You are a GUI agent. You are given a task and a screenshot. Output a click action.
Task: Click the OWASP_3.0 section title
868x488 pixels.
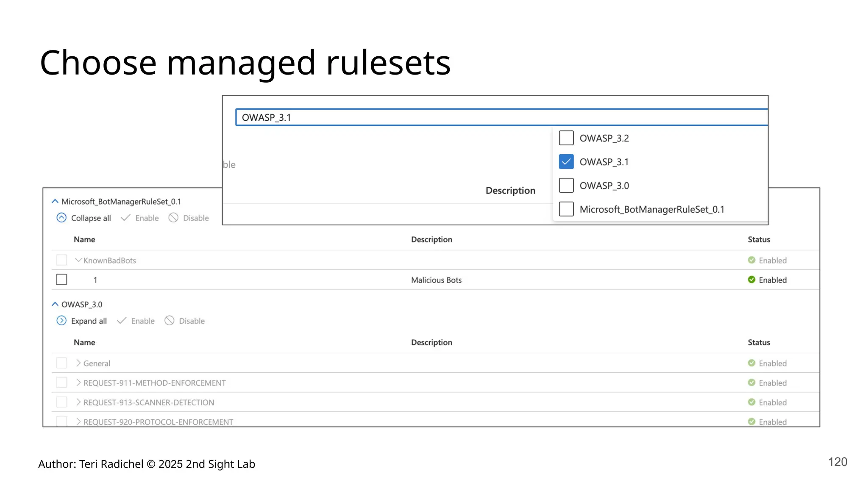click(82, 305)
